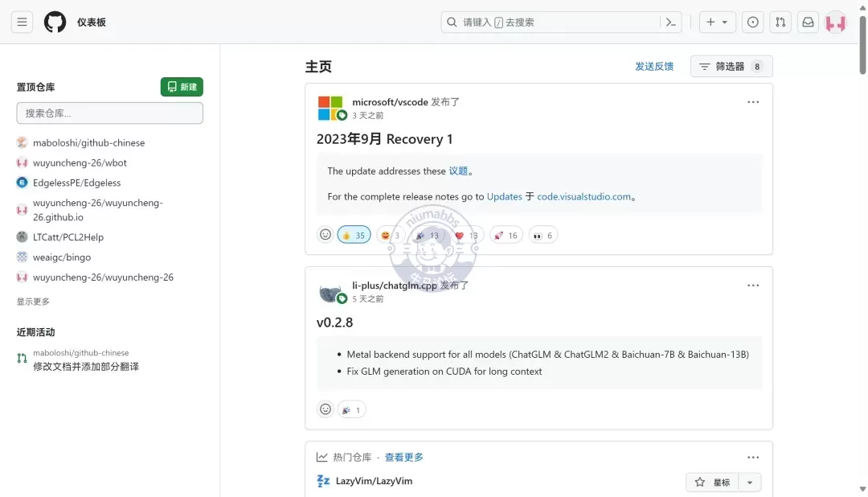Toggle tada reaction with 13 on vscode release
868x497 pixels.
pos(427,235)
